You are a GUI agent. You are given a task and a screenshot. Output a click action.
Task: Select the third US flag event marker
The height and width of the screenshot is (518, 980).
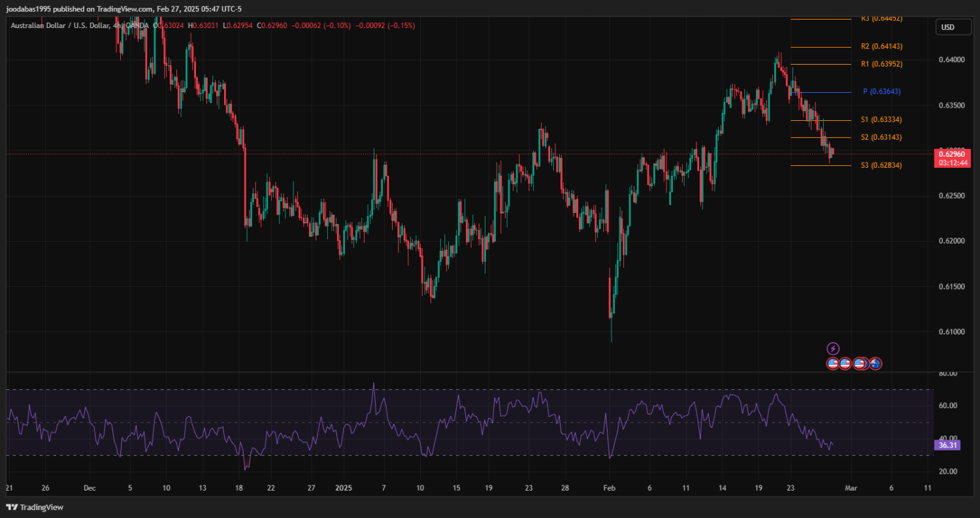[x=860, y=363]
